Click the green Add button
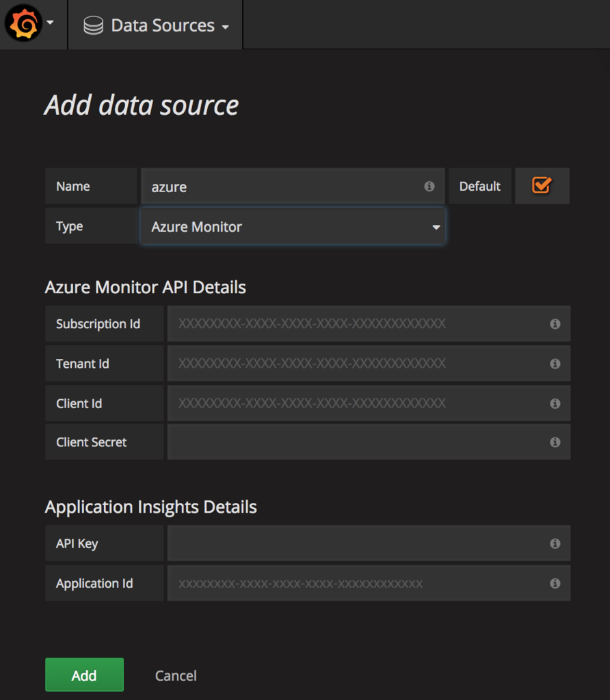 (84, 675)
